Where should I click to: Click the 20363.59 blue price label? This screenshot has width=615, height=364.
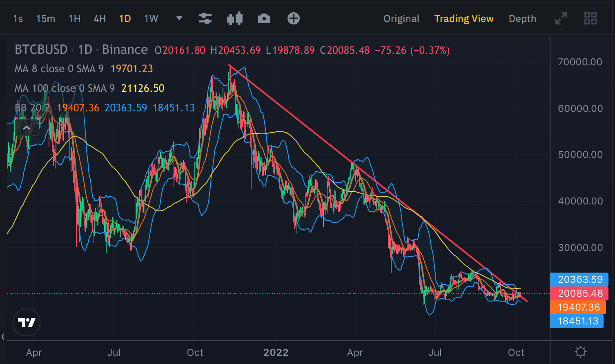[579, 280]
